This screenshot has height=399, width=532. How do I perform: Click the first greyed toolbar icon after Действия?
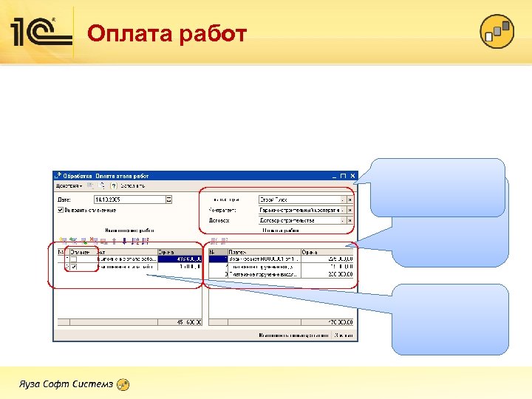point(90,186)
